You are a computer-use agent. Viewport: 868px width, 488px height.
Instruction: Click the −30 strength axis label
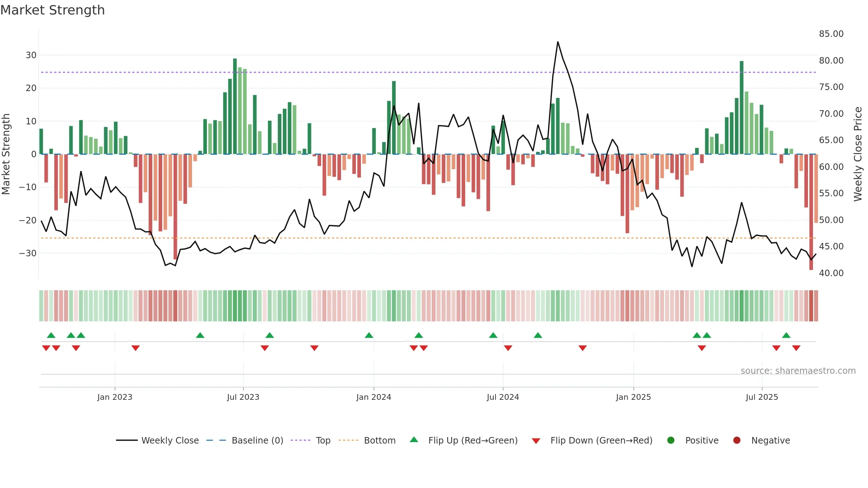coord(28,253)
